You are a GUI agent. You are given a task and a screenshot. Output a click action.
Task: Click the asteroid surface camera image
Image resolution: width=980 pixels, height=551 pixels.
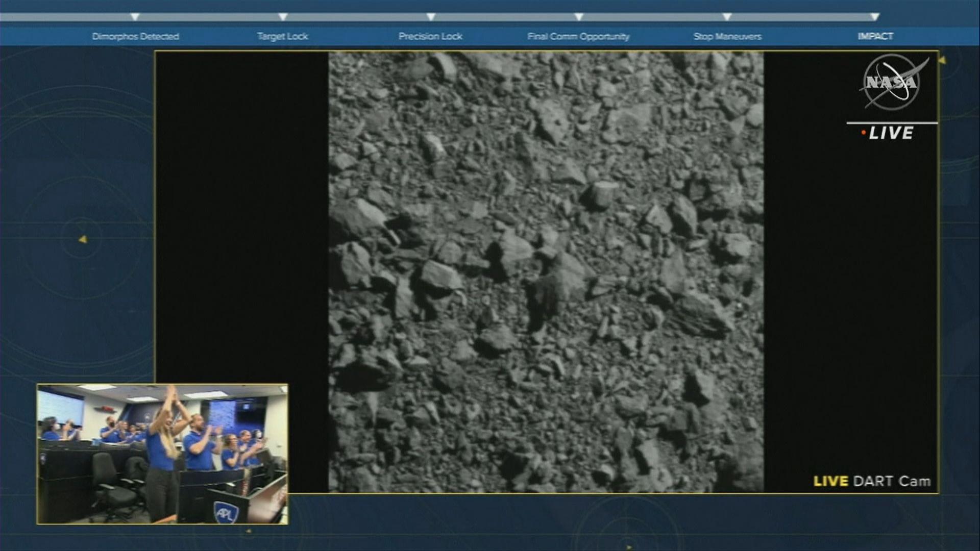546,271
